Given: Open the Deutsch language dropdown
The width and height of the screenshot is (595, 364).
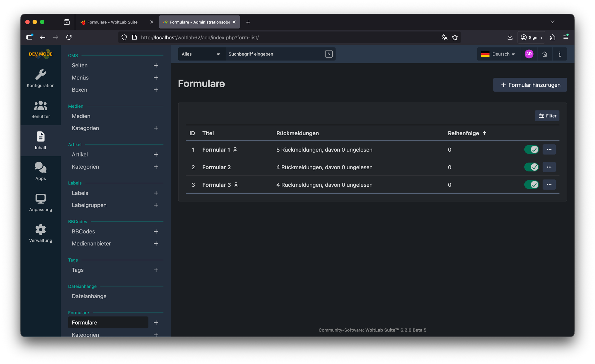Looking at the screenshot, I should tap(498, 54).
